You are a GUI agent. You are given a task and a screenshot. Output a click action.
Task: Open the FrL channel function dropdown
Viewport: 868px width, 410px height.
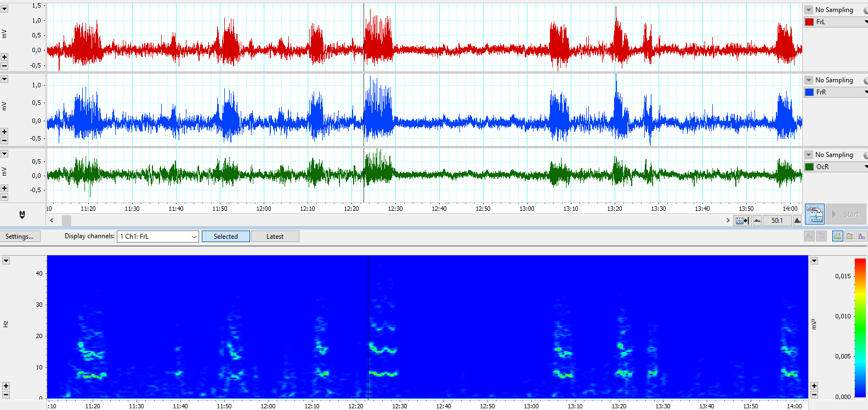tap(865, 22)
